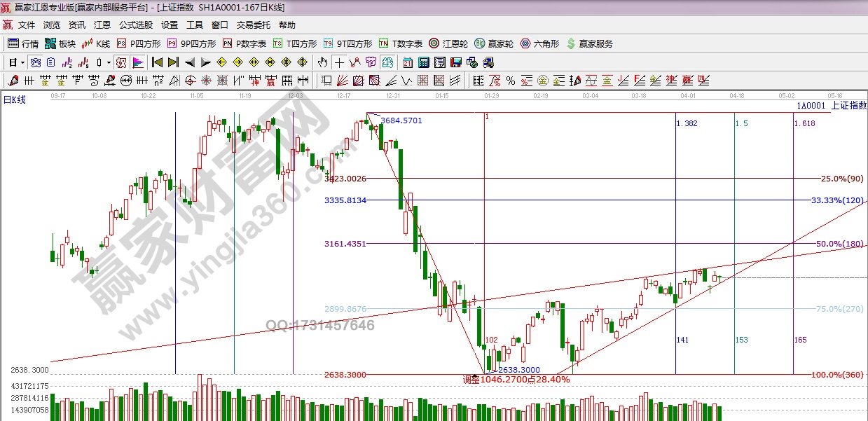Click the 2899.8676 level label
868x421 pixels.
[x=345, y=309]
